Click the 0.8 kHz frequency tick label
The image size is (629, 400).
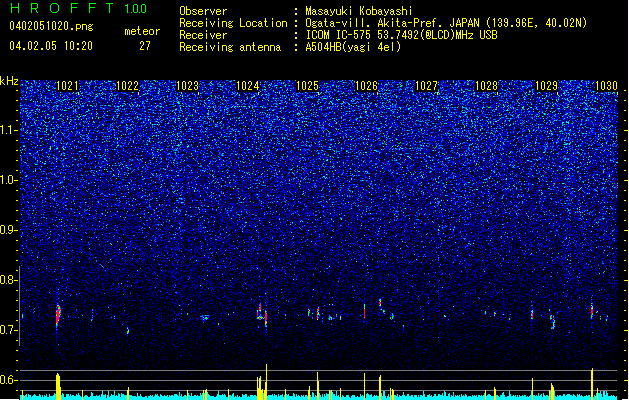(x=9, y=280)
